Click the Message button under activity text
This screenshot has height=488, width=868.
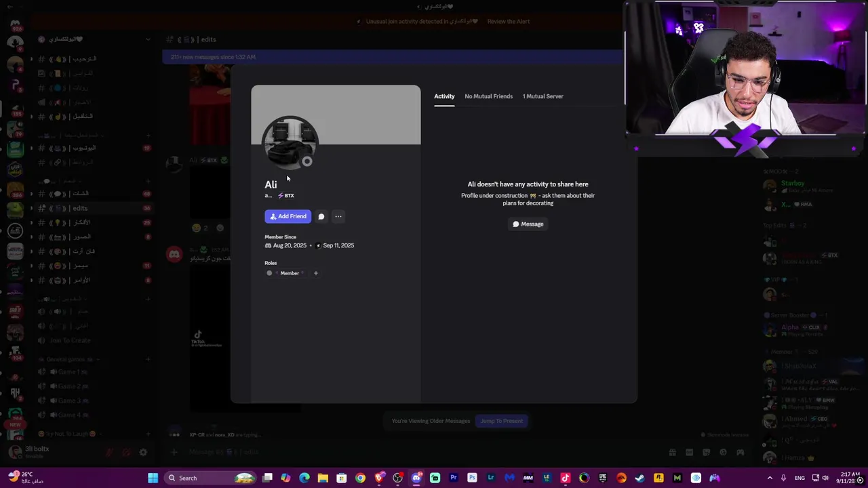click(528, 224)
